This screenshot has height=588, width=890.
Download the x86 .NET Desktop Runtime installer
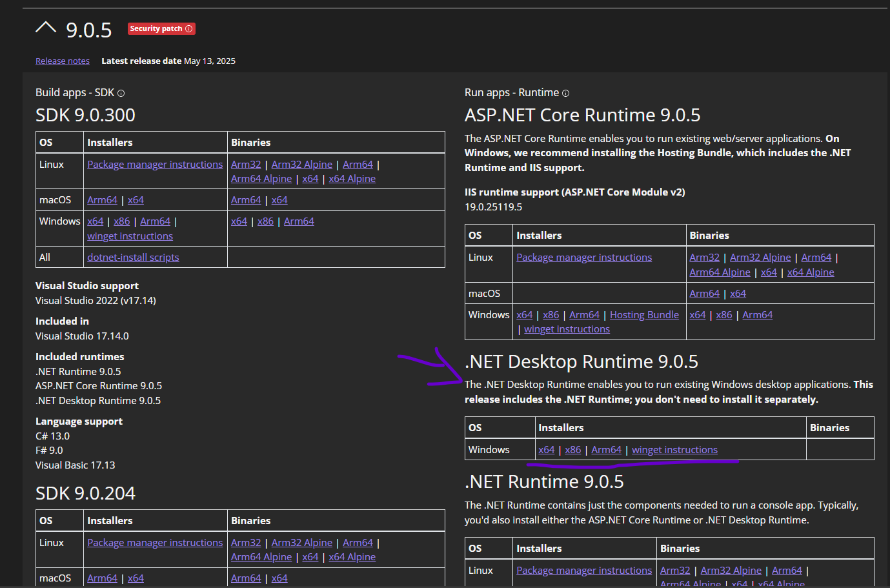[573, 449]
